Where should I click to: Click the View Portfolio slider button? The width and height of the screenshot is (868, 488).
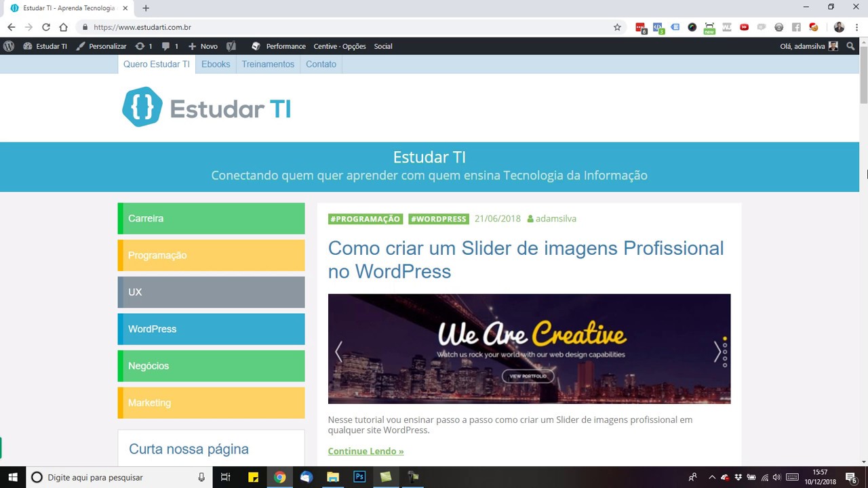tap(528, 376)
